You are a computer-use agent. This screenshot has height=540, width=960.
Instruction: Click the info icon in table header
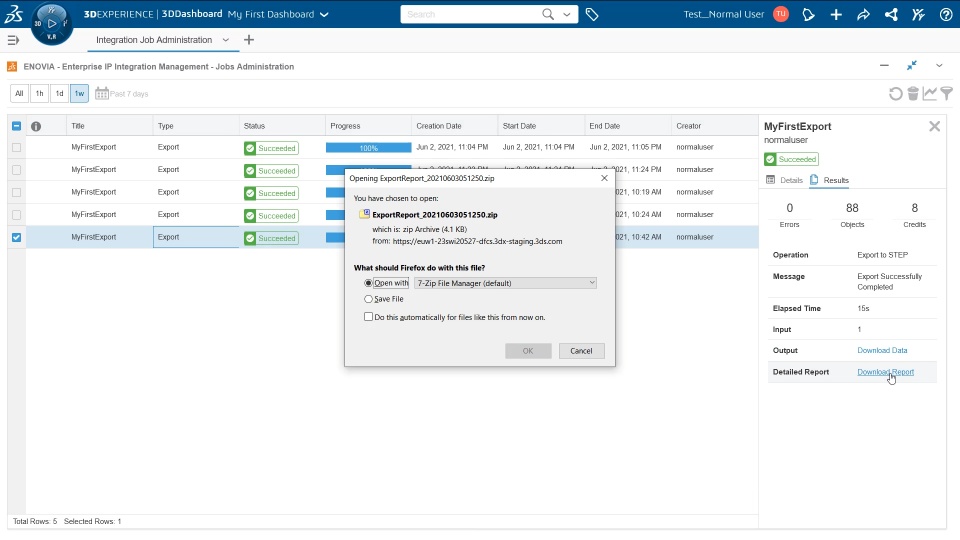click(36, 126)
